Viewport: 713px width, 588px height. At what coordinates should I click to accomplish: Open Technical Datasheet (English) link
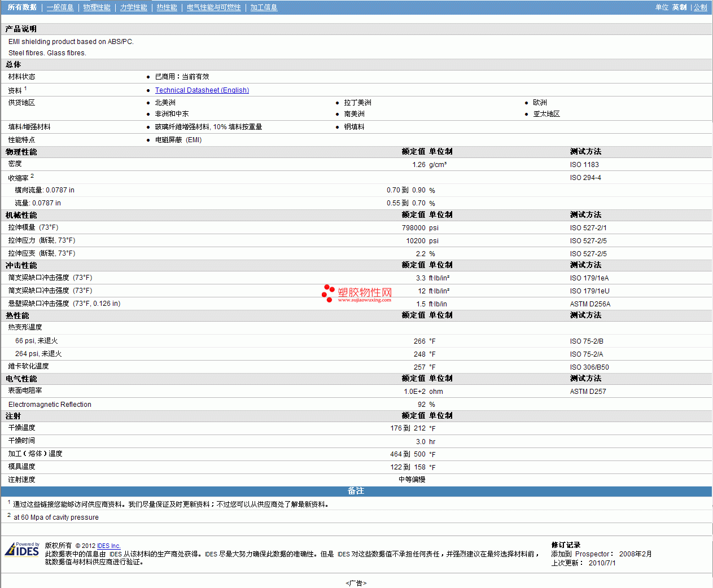coord(202,90)
